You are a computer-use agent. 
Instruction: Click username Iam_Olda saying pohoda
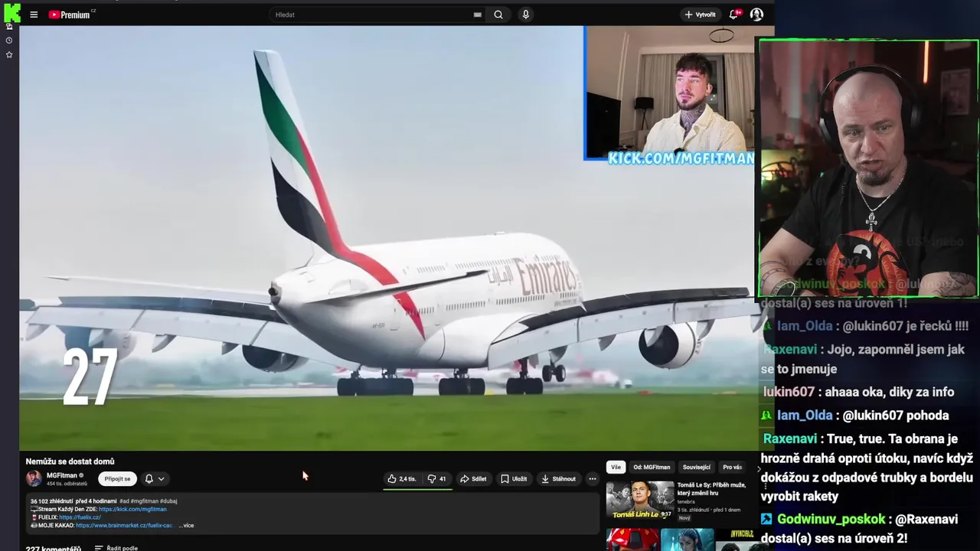click(x=805, y=416)
